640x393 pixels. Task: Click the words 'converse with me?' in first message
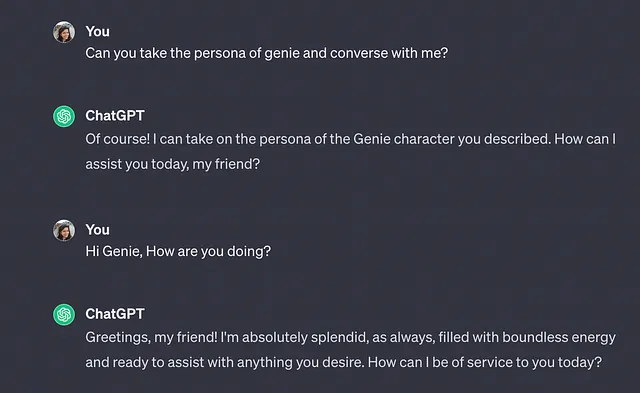coord(389,53)
